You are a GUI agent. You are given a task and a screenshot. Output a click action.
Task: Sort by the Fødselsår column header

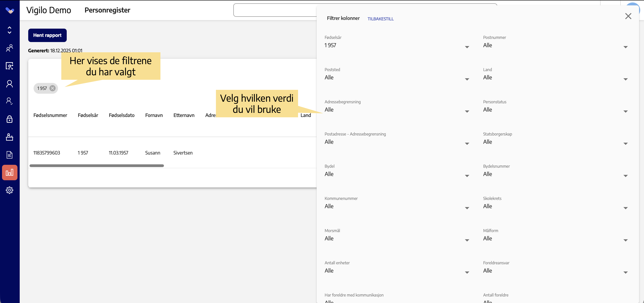click(x=88, y=115)
